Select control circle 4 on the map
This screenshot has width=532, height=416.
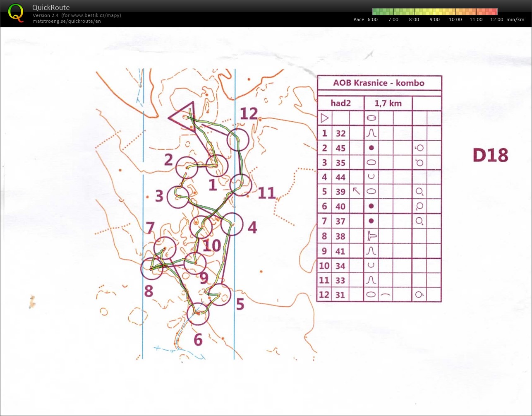[231, 224]
